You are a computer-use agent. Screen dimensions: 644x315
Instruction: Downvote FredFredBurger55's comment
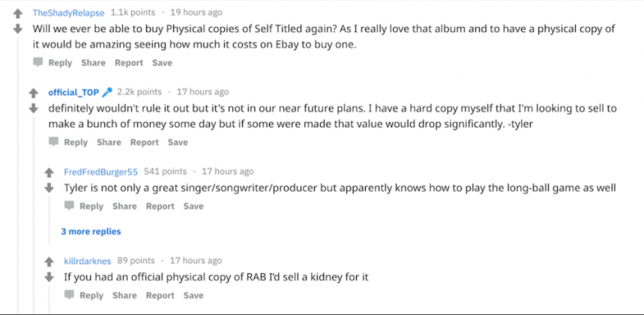50,188
